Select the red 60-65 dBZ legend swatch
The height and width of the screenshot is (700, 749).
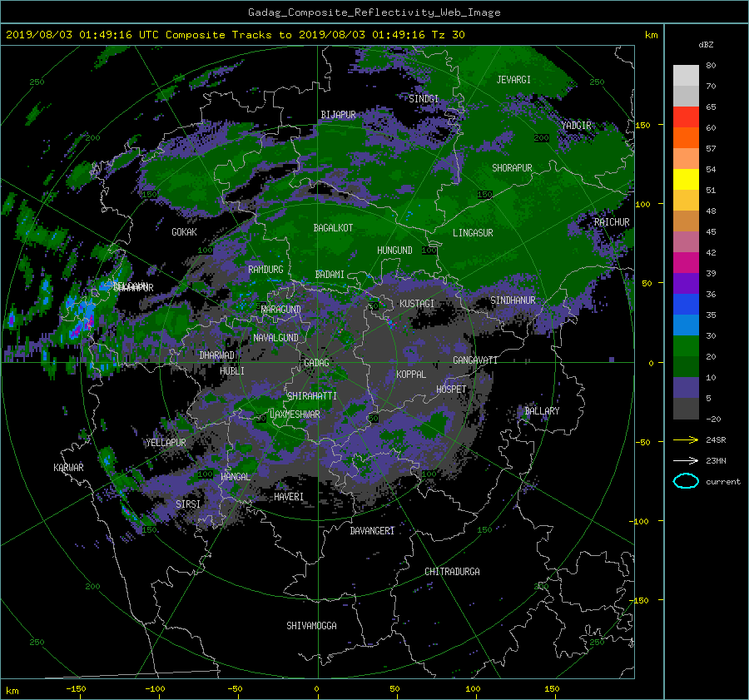pyautogui.click(x=686, y=117)
